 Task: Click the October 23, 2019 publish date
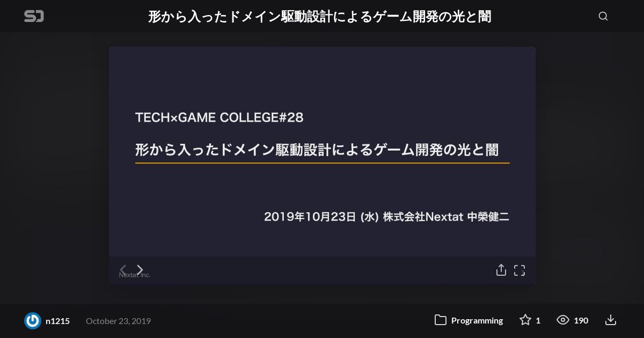(118, 321)
